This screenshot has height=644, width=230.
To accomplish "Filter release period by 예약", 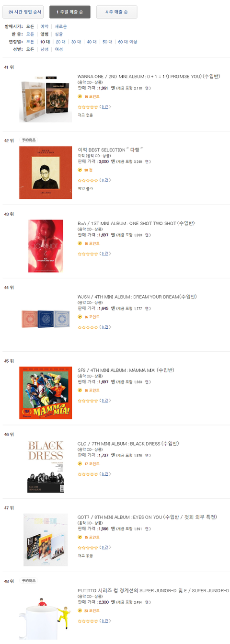I will (x=45, y=26).
